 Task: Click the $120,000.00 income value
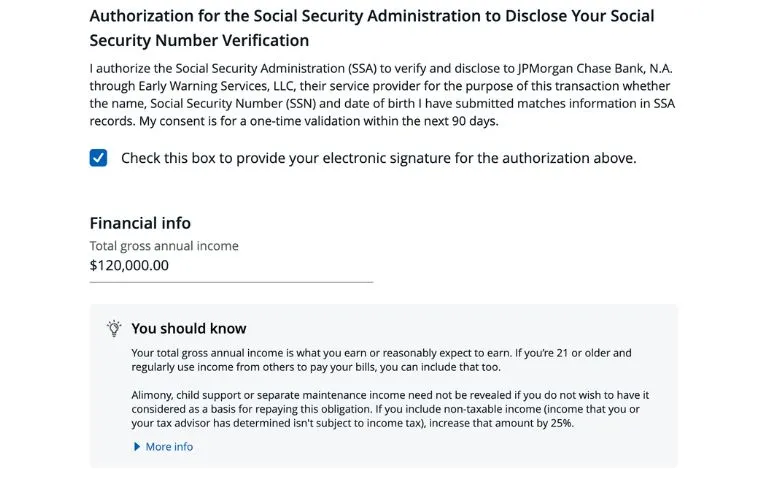tap(129, 266)
